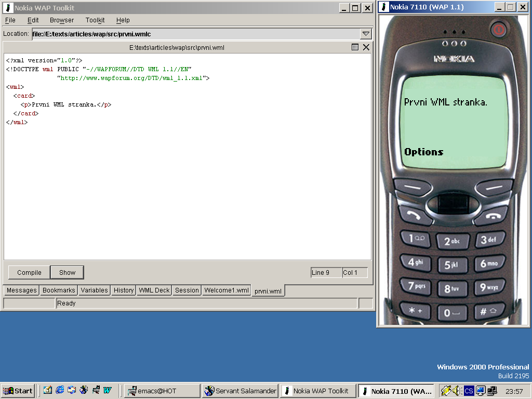Launch Internet Explorer from quick launch

click(x=60, y=390)
